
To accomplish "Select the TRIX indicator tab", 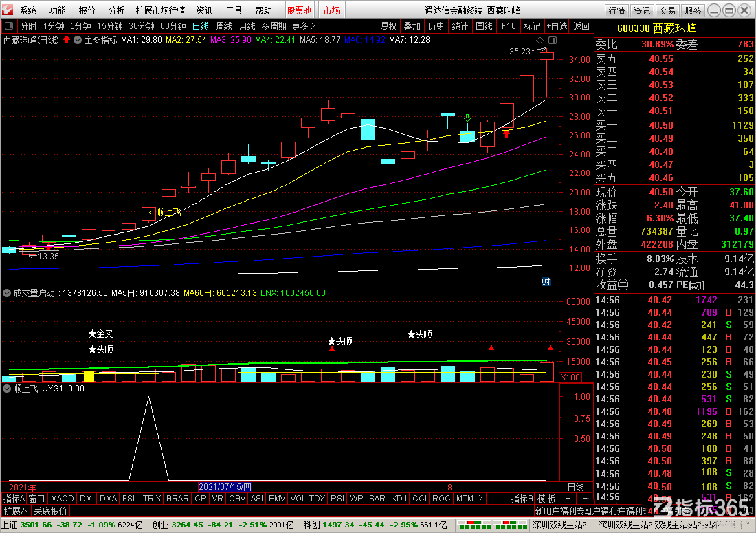I will (x=152, y=499).
